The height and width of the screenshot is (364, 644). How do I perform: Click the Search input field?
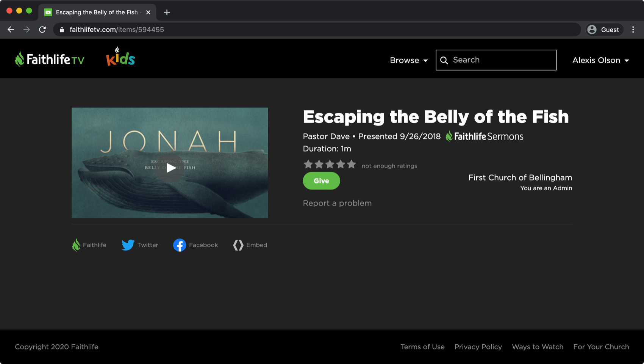pyautogui.click(x=496, y=60)
